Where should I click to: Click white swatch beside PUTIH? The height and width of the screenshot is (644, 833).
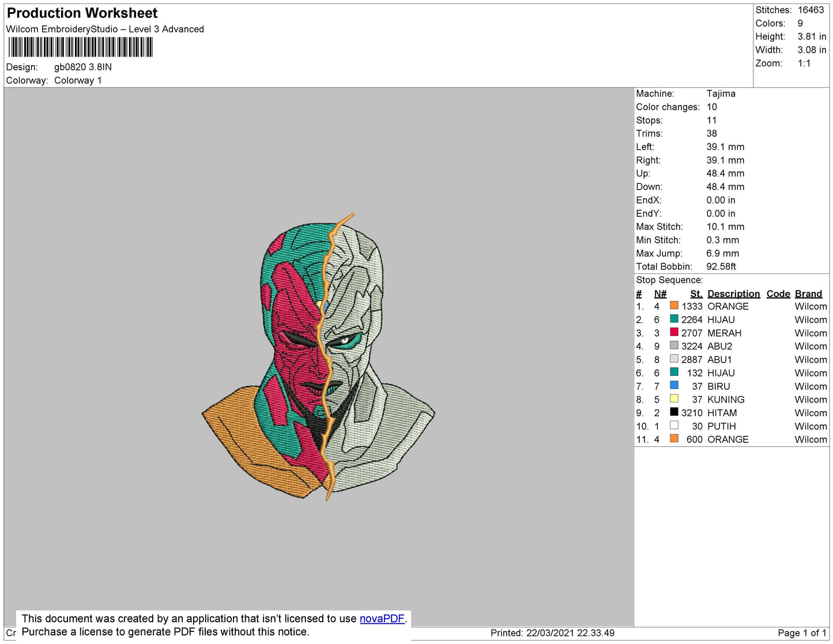click(x=674, y=425)
